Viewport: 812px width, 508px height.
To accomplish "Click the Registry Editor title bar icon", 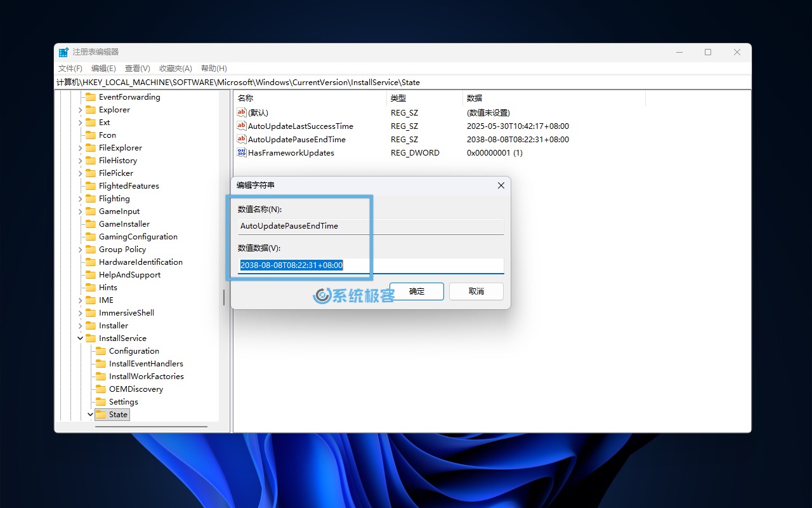I will pyautogui.click(x=63, y=51).
